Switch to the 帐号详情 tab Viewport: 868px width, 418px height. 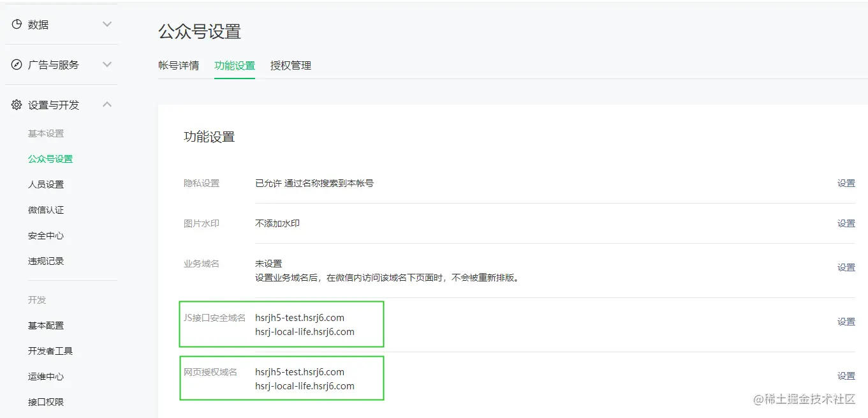[179, 65]
